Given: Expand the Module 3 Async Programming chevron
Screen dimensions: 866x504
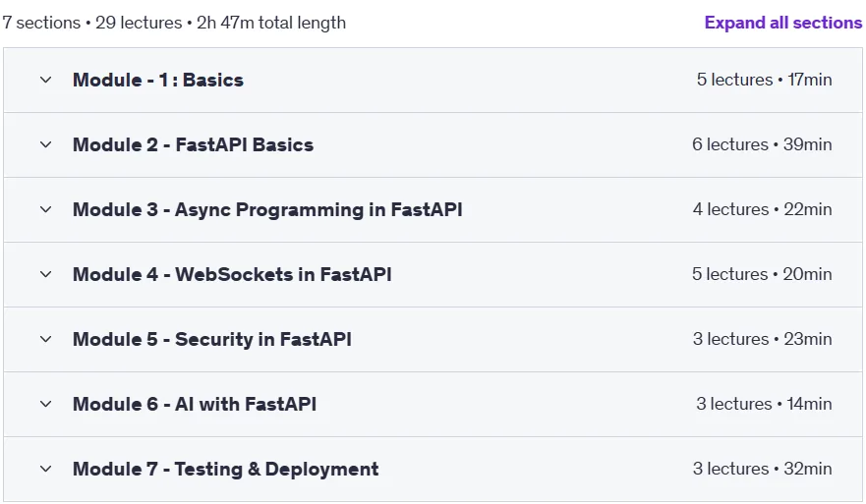Looking at the screenshot, I should [46, 210].
